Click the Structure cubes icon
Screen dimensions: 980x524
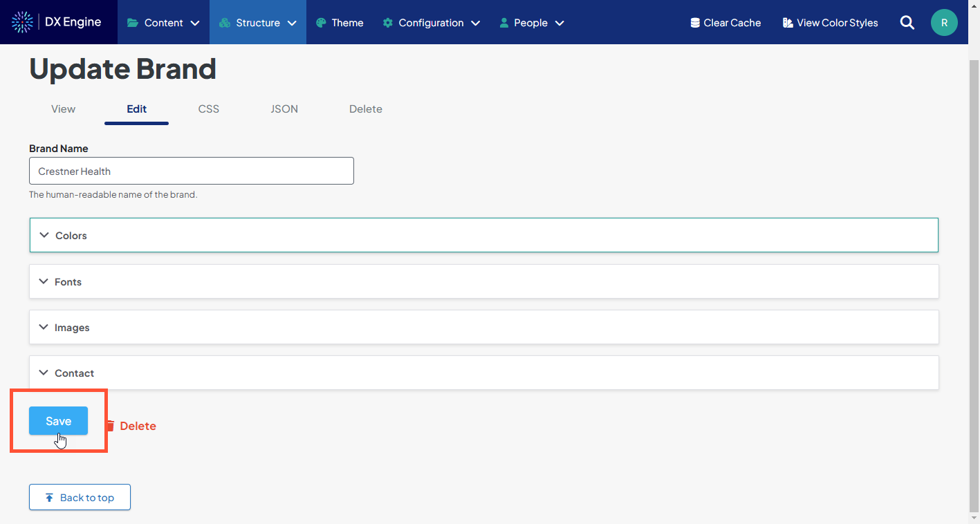click(224, 23)
